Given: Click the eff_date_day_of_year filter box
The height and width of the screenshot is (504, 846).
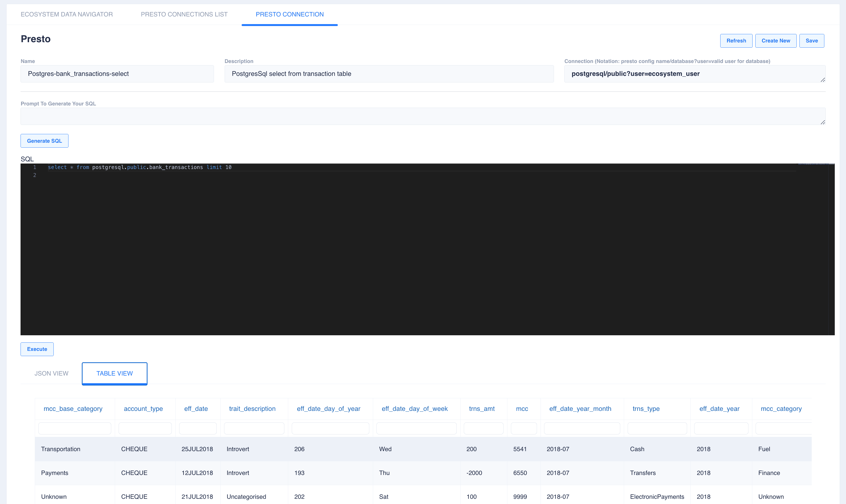Looking at the screenshot, I should [330, 428].
